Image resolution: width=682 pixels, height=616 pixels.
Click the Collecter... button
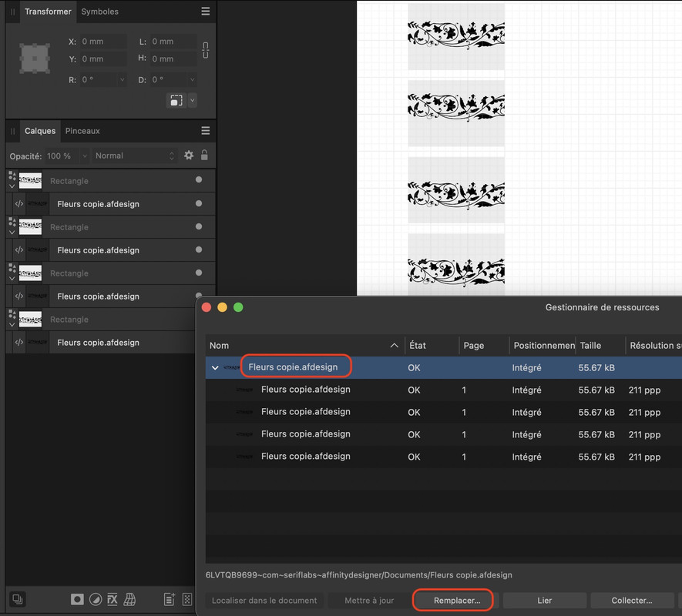pyautogui.click(x=632, y=601)
